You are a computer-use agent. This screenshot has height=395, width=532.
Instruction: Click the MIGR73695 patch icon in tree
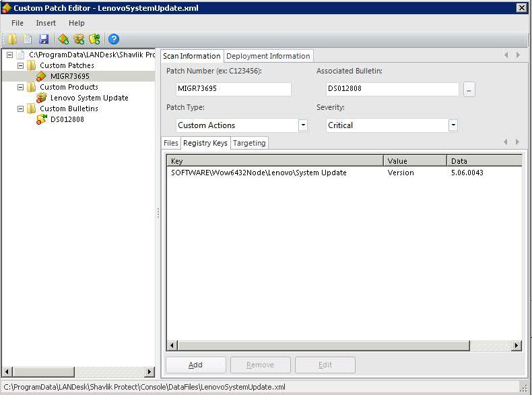(41, 76)
